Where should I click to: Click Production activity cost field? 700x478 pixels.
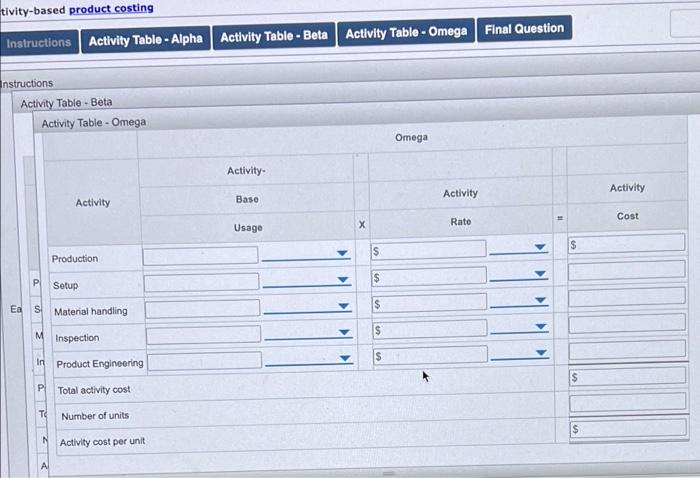tap(626, 243)
